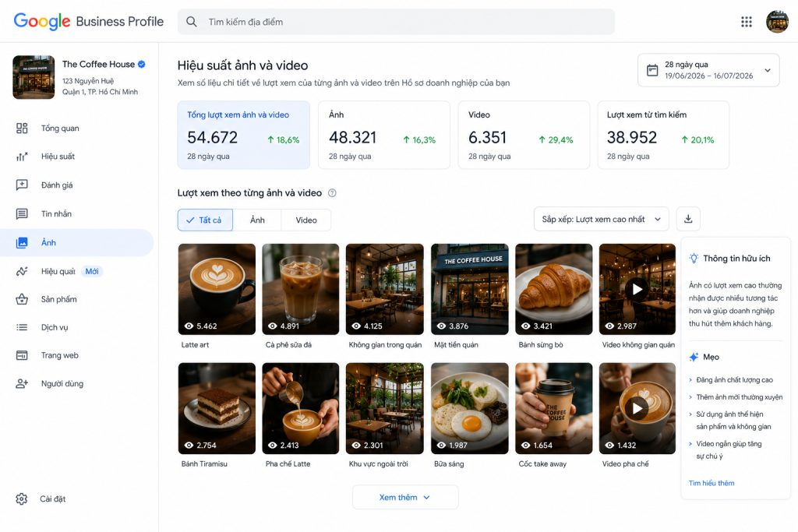Click the Tin nhắn message icon
This screenshot has height=532, width=798.
click(22, 213)
